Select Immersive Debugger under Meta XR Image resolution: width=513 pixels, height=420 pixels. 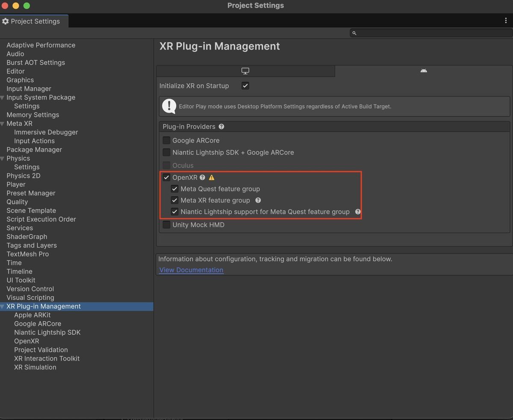[x=46, y=132]
